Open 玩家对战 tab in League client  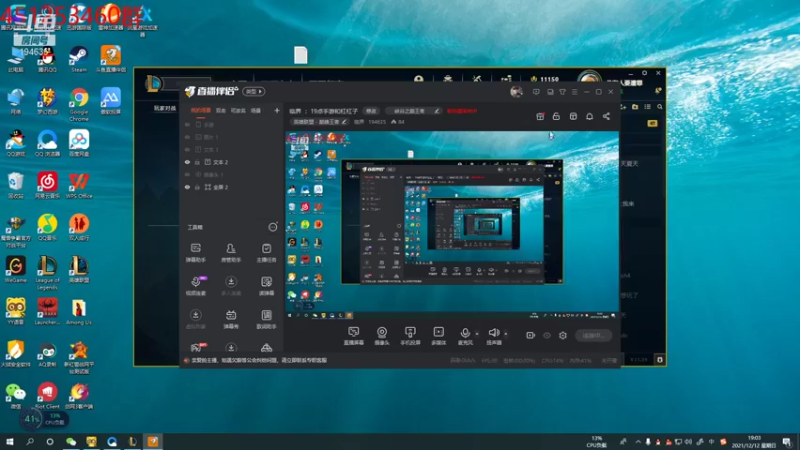click(165, 108)
